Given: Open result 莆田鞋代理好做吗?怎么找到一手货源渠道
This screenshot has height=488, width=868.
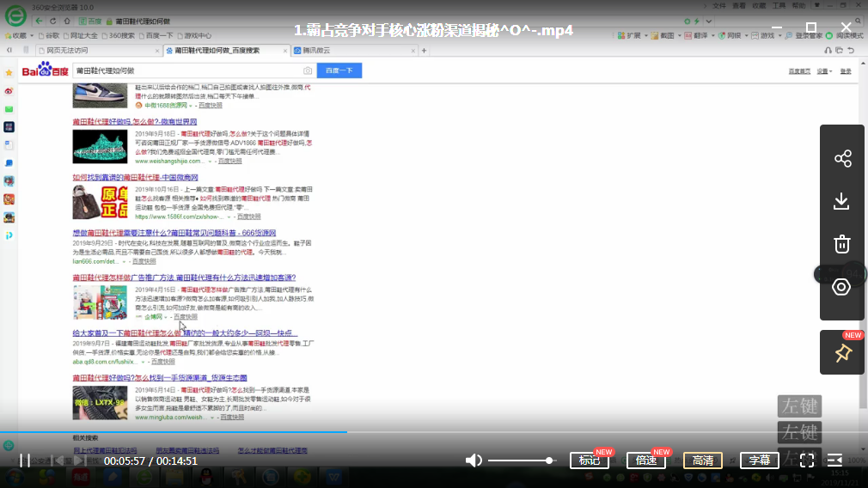Looking at the screenshot, I should coord(160,378).
